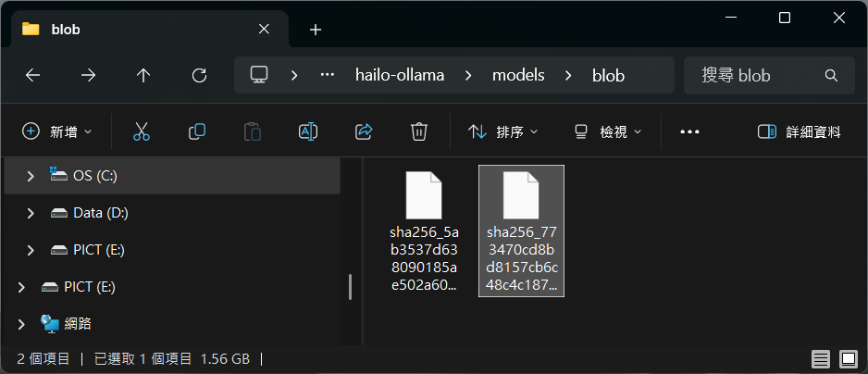Expand the nested PICT (E:) node
The height and width of the screenshot is (374, 868).
point(31,251)
